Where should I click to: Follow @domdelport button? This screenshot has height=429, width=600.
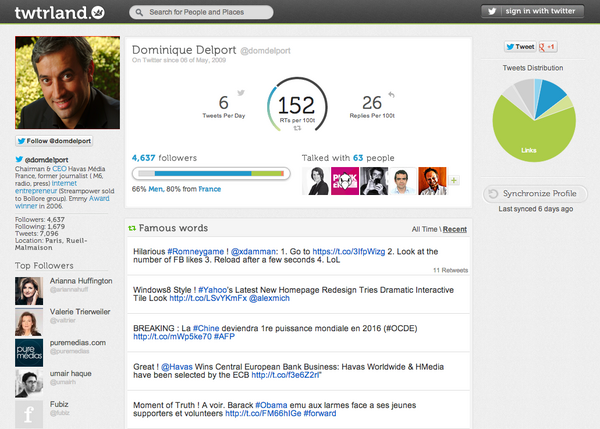pos(54,141)
